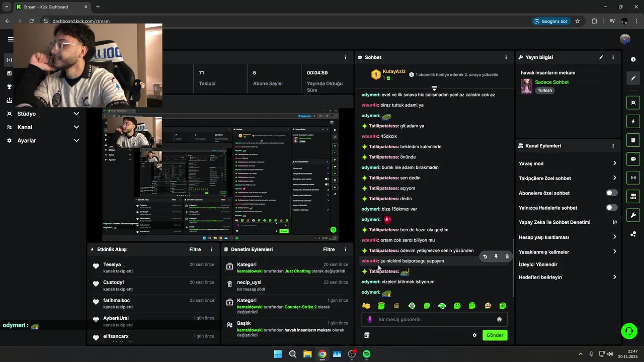
Task: Select necip_uysl moderation log entry
Action: (287, 286)
